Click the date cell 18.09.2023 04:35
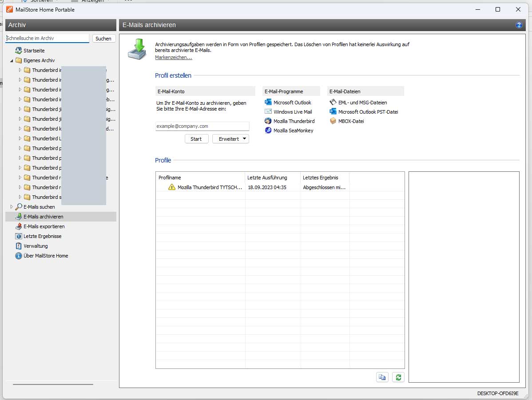 [x=267, y=187]
